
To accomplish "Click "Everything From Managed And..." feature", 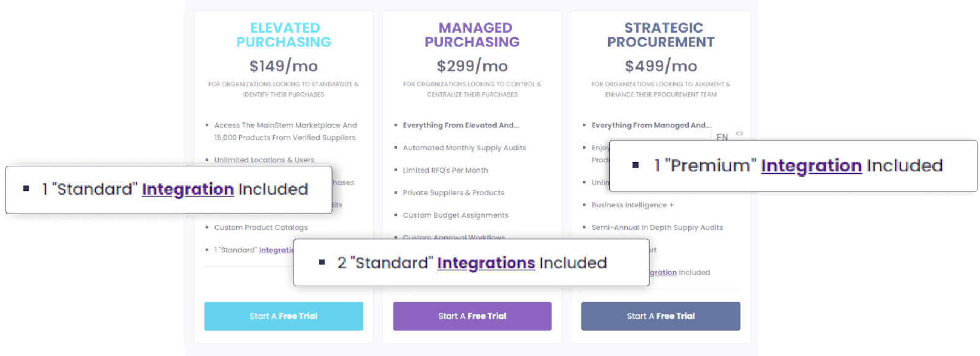I will coord(651,125).
